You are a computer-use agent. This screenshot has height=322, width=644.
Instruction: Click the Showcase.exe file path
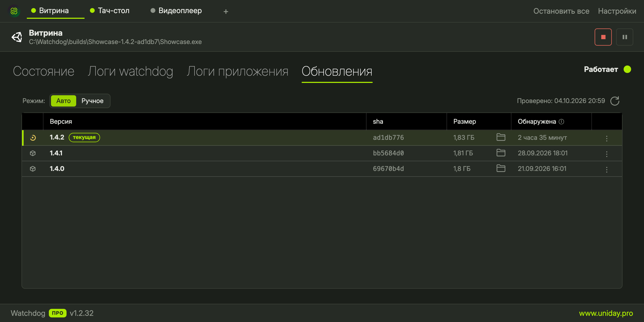[x=115, y=42]
